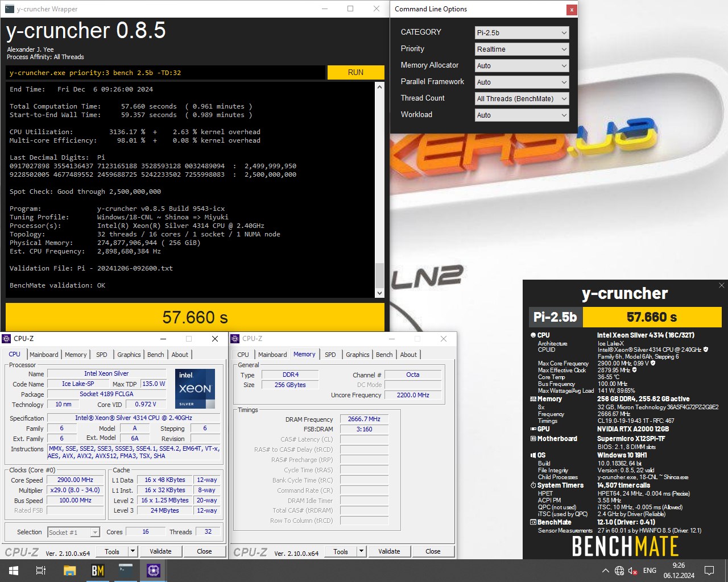The image size is (728, 582).
Task: Click the left CPU-Z window title icon
Action: pos(7,339)
